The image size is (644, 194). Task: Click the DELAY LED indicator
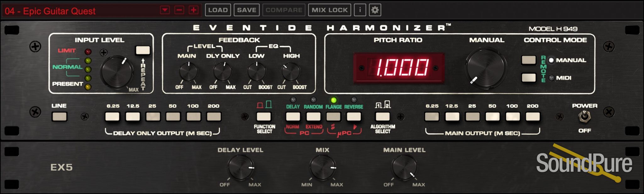pyautogui.click(x=293, y=100)
